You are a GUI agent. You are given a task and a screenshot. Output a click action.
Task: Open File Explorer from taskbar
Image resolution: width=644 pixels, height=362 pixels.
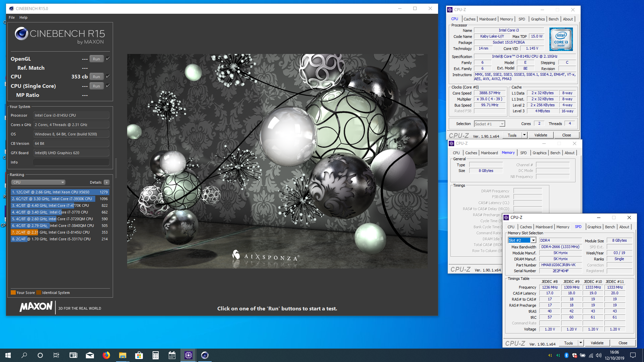pyautogui.click(x=122, y=355)
